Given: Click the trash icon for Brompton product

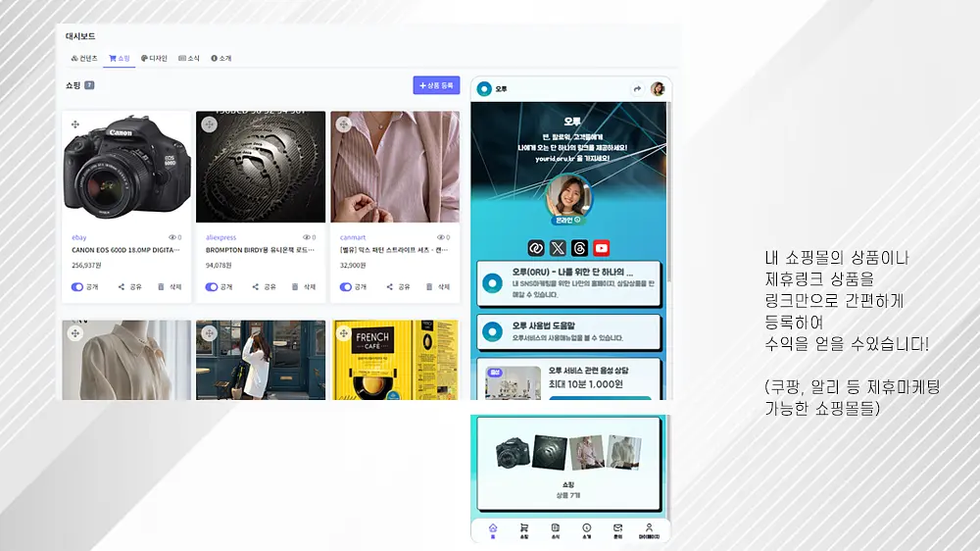Looking at the screenshot, I should coord(295,287).
